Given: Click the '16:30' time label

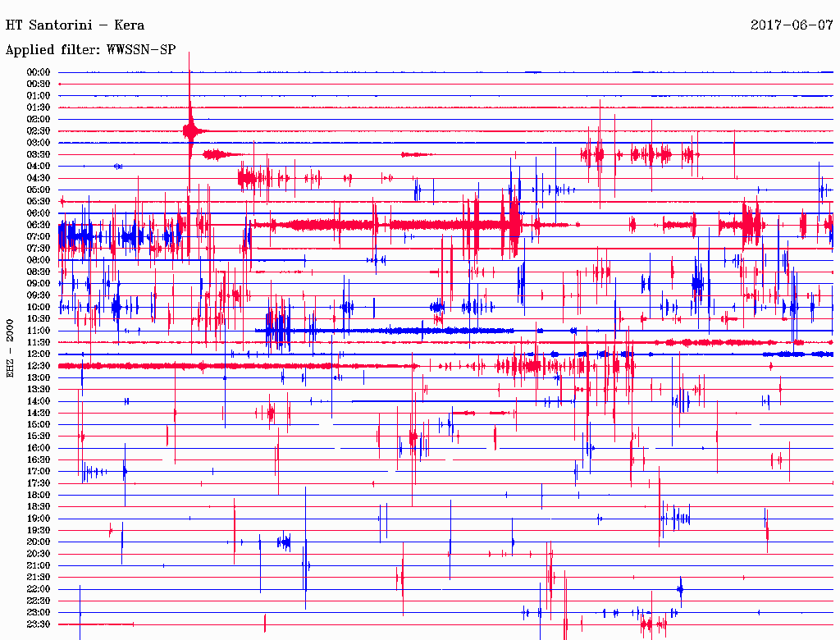Looking at the screenshot, I should [x=39, y=460].
